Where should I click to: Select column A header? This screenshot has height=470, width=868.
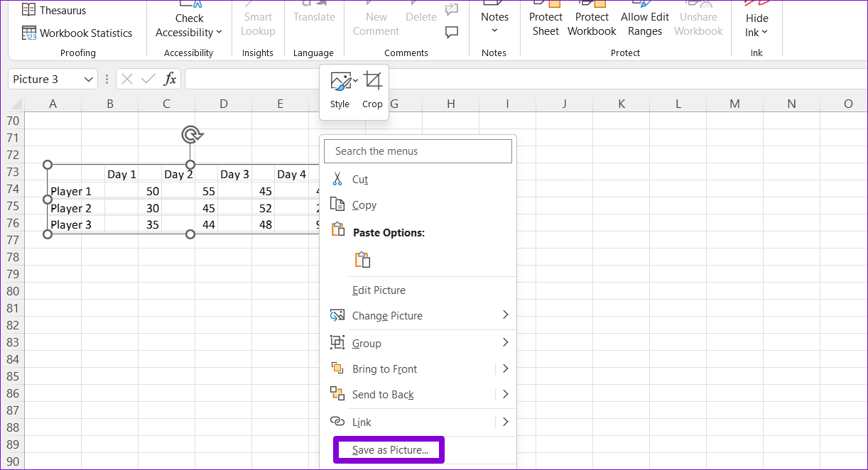pyautogui.click(x=53, y=104)
